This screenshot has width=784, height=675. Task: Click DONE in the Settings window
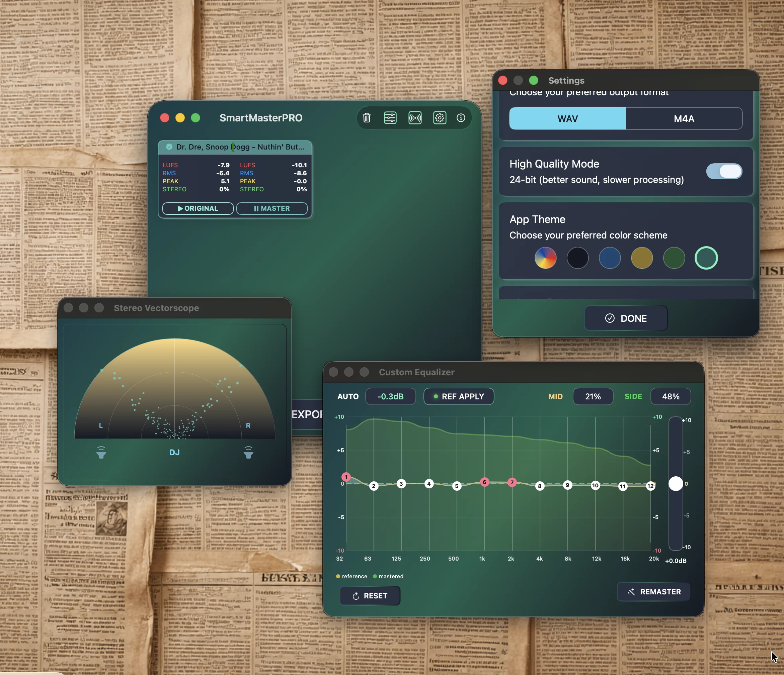(625, 318)
